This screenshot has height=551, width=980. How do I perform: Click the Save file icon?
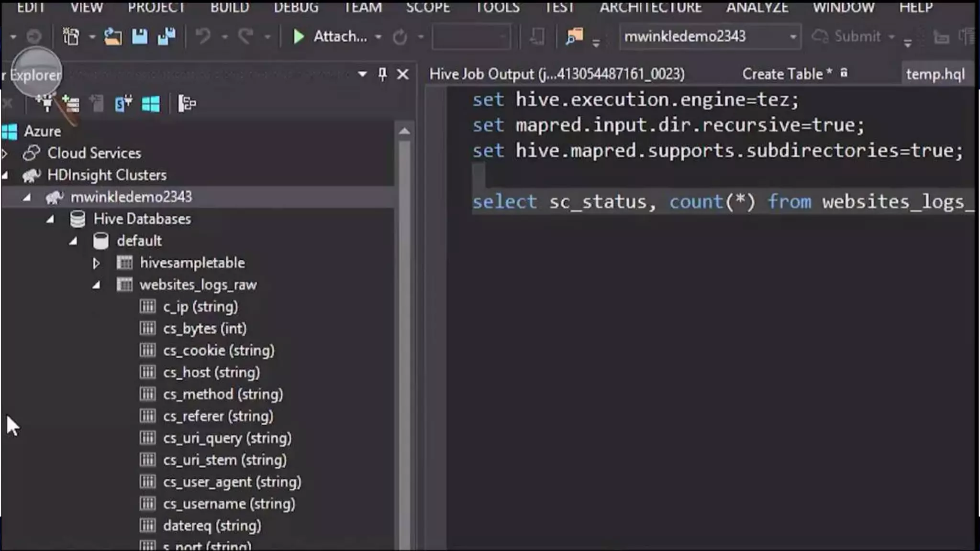pos(140,36)
